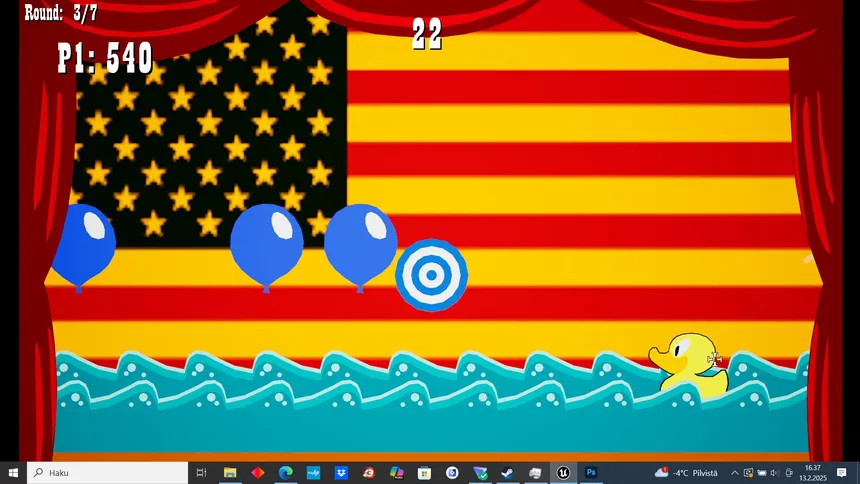Open the notification center
The image size is (860, 484).
[x=841, y=472]
